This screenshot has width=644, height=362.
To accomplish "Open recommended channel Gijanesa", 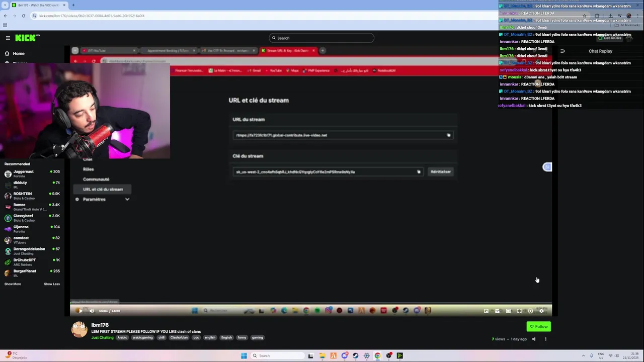I will coord(32,229).
